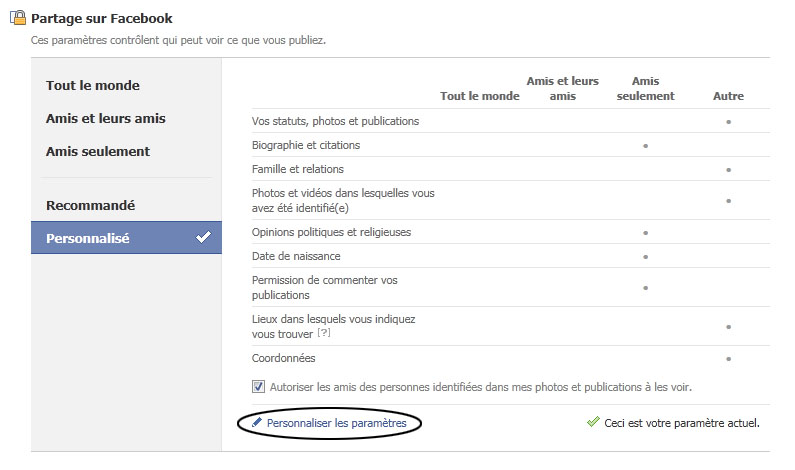795x470 pixels.
Task: Choose the Recommandé preset
Action: coord(90,205)
